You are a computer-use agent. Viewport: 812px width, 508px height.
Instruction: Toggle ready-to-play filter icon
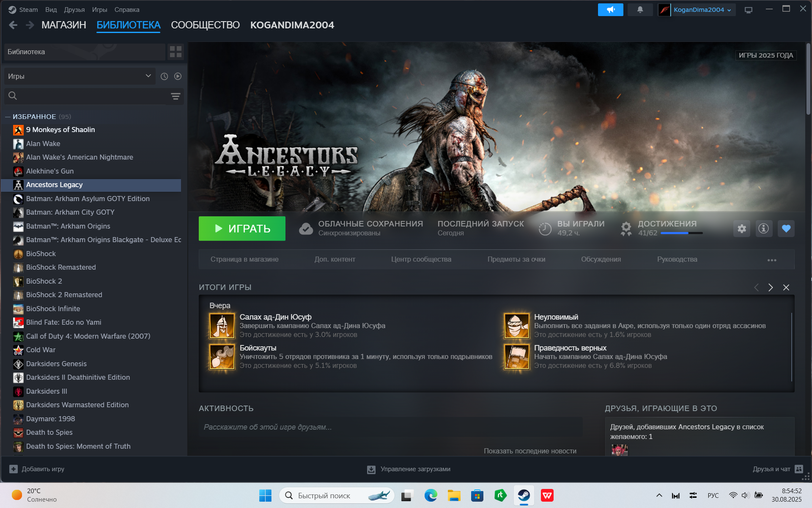click(178, 76)
